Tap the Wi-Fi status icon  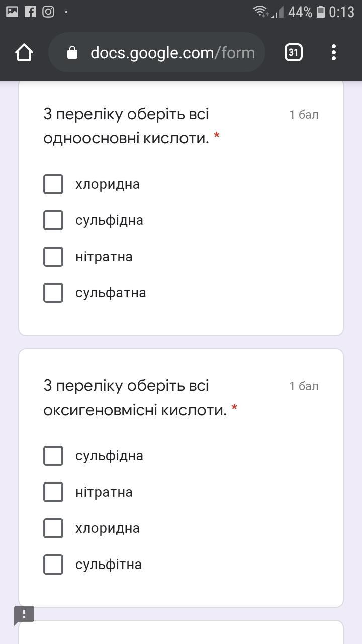(x=260, y=12)
